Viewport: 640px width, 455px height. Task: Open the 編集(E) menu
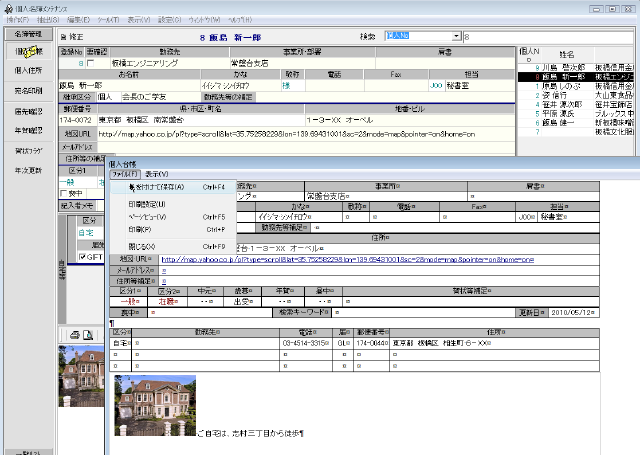coord(78,20)
